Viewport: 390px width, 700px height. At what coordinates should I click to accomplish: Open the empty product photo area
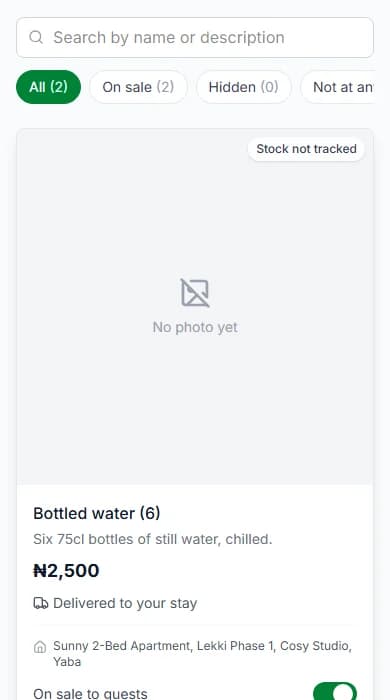coord(195,307)
